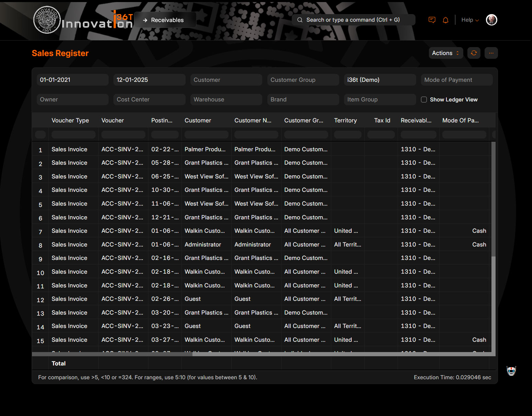Click the user profile avatar
Image resolution: width=532 pixels, height=416 pixels.
tap(491, 20)
